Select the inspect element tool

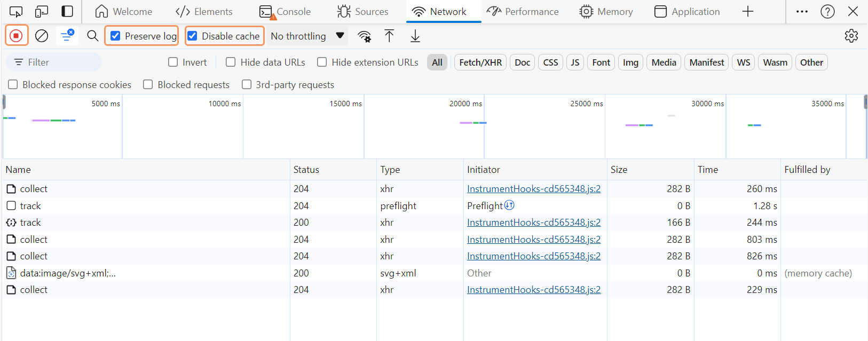pyautogui.click(x=16, y=11)
